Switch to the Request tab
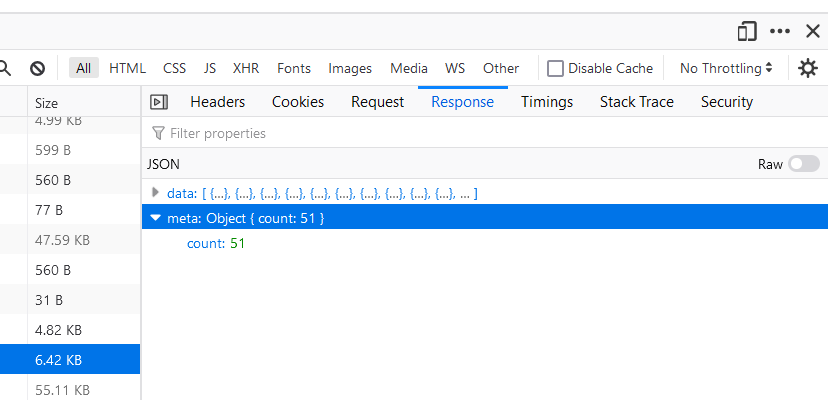Image resolution: width=828 pixels, height=400 pixels. (378, 102)
